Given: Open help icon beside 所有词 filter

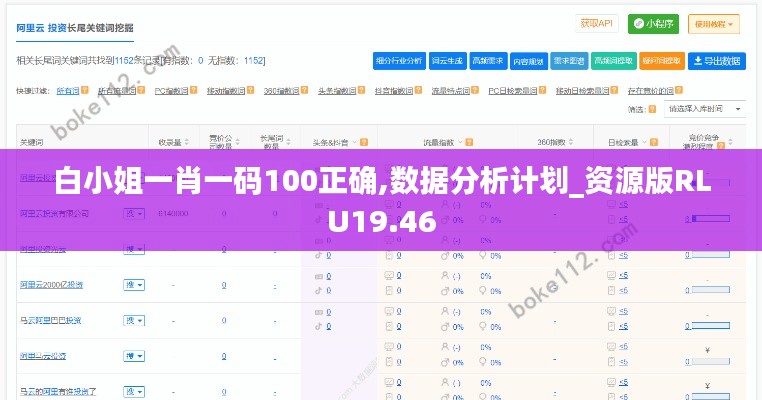Looking at the screenshot, I should click(85, 90).
